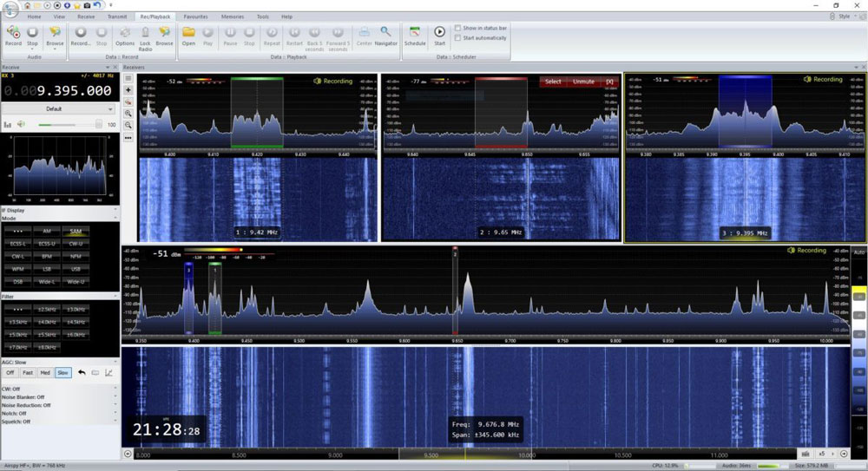
Task: Collapse the IF Display section
Action: tap(115, 210)
